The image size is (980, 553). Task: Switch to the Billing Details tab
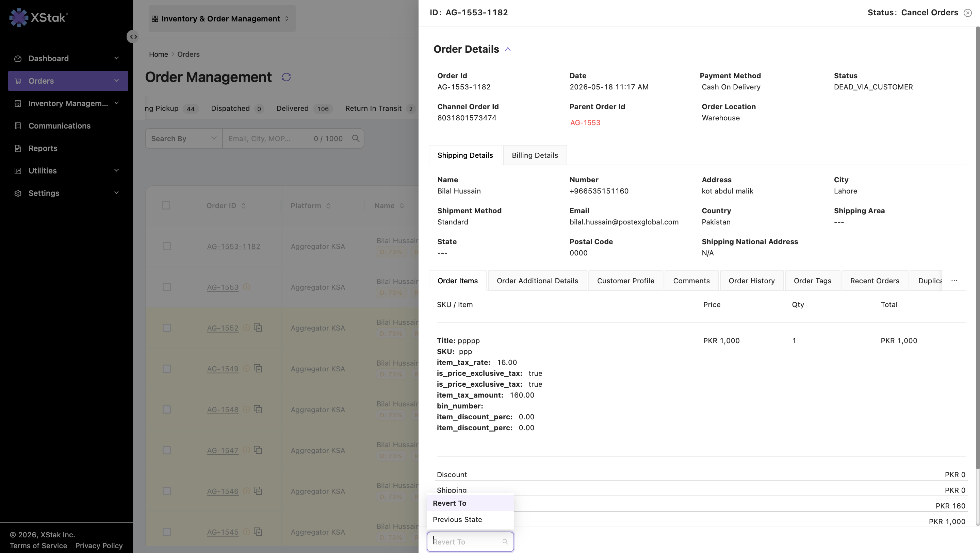coord(535,155)
